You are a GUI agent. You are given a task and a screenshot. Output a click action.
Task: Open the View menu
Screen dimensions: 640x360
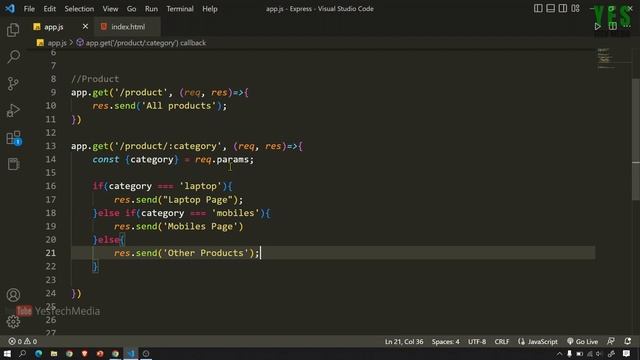(x=110, y=9)
